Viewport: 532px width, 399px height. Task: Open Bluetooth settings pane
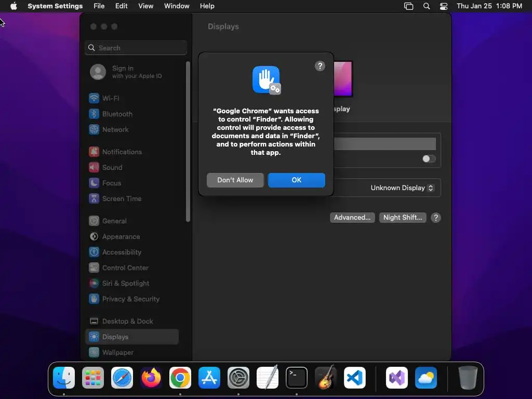click(131, 114)
